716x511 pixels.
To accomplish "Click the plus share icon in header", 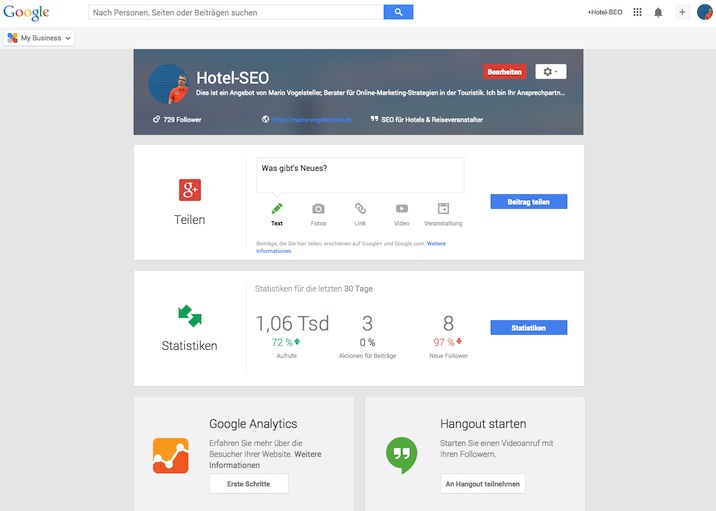I will pos(682,12).
